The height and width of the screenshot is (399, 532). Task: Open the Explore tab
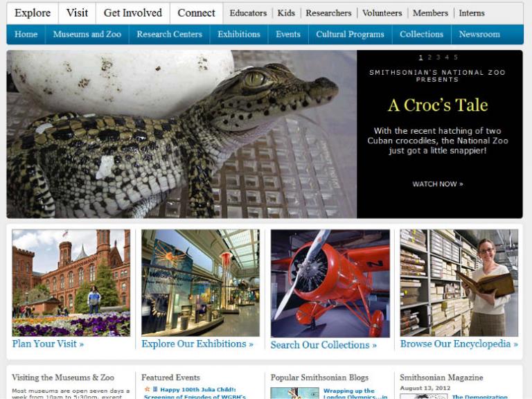[33, 13]
